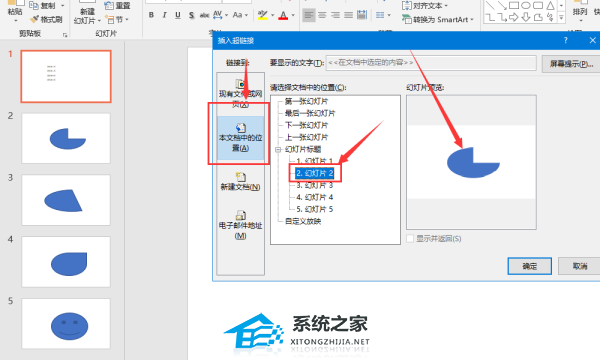Select 新建文档 link option

pos(240,181)
